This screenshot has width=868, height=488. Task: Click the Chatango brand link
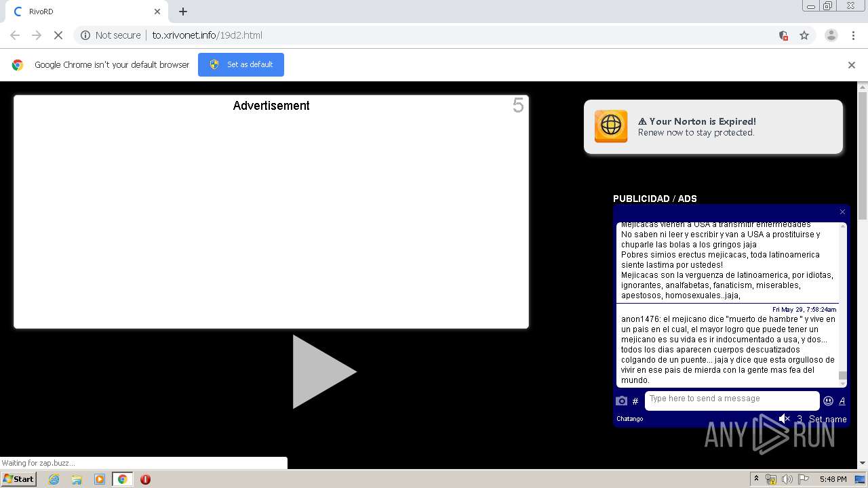click(x=629, y=419)
